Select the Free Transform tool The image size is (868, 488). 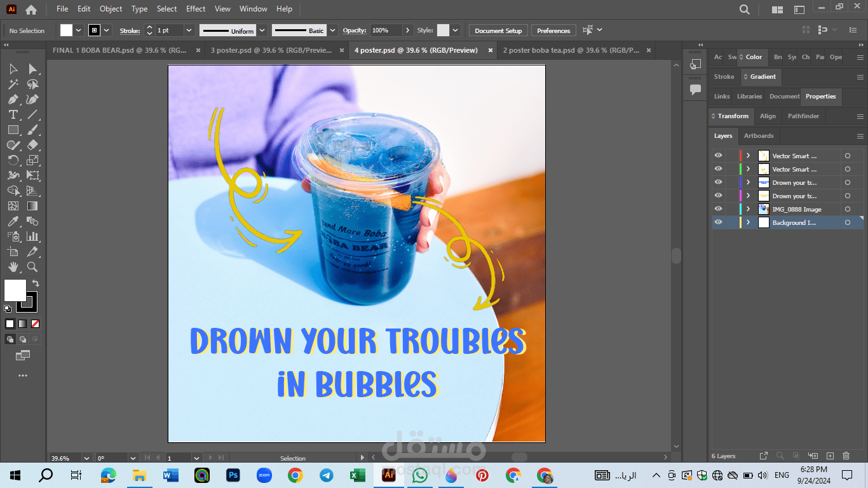pos(33,175)
